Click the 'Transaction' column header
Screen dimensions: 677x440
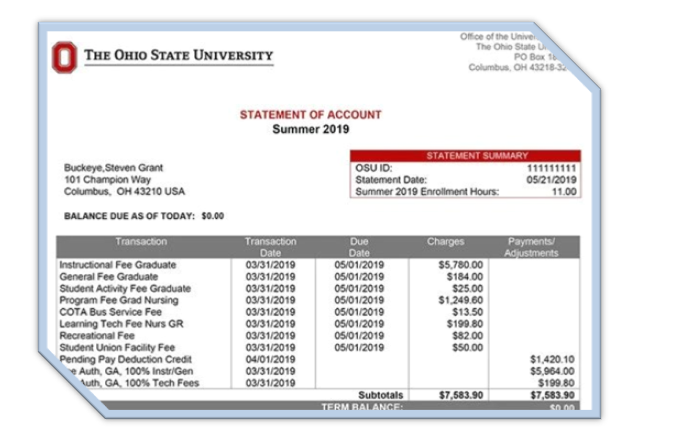point(141,241)
